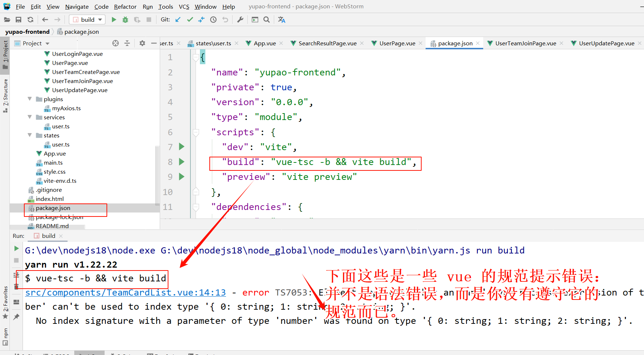644x355 pixels.
Task: Open Git history via the clock icon
Action: click(x=213, y=20)
